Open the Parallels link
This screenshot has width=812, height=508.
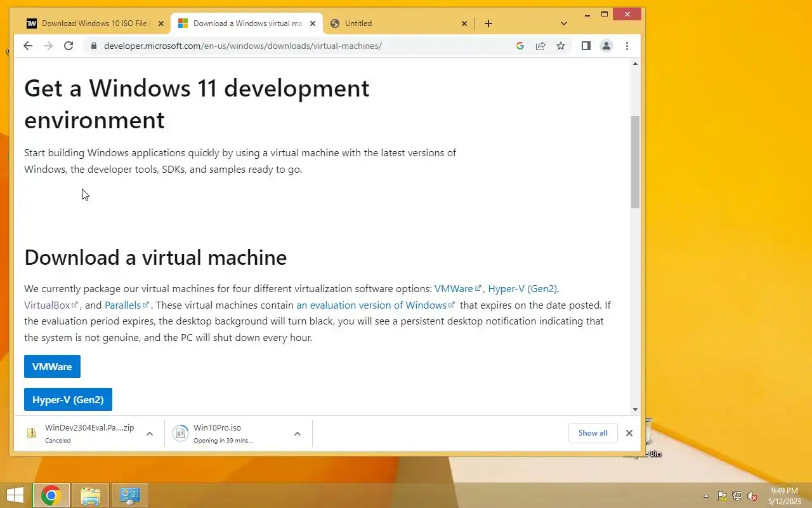pos(126,305)
